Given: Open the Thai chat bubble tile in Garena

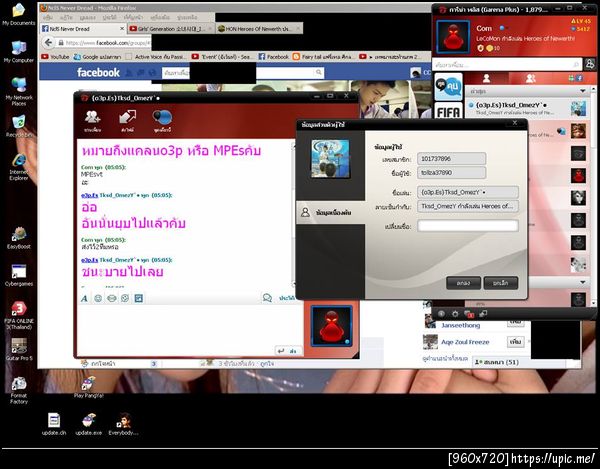Looking at the screenshot, I should click(448, 87).
